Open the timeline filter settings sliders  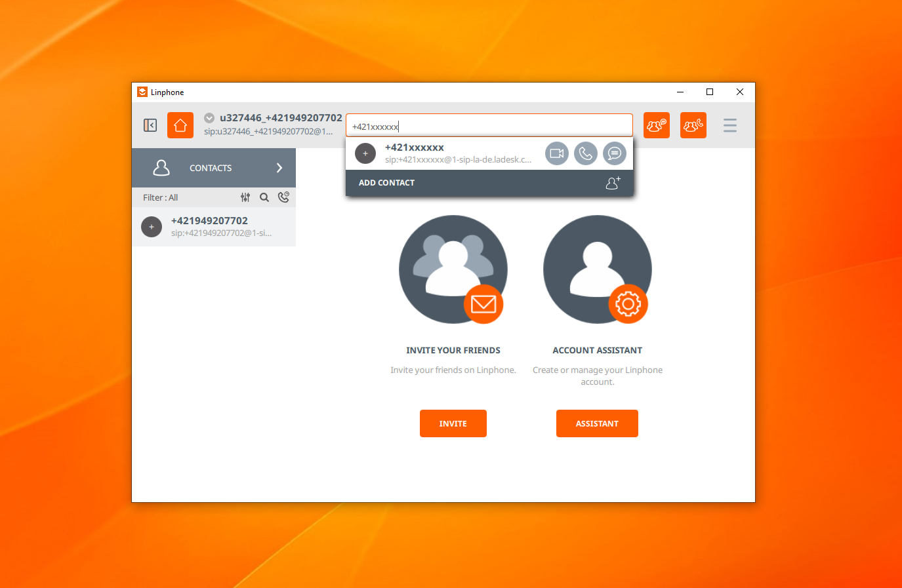pos(245,197)
